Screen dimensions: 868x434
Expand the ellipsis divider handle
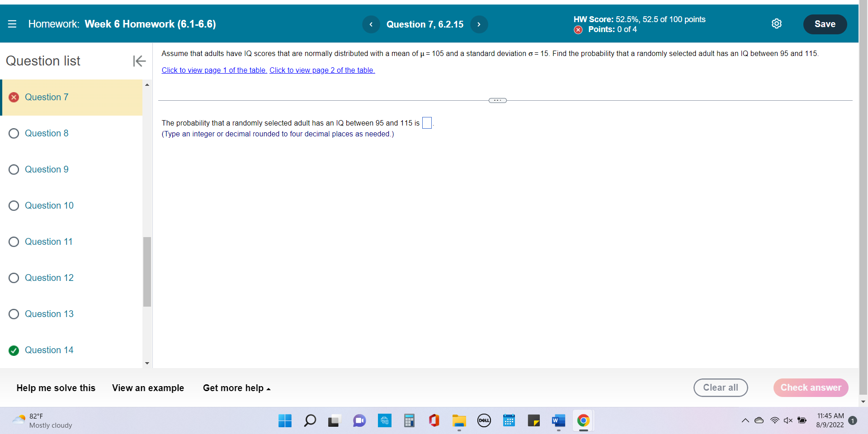pos(497,100)
